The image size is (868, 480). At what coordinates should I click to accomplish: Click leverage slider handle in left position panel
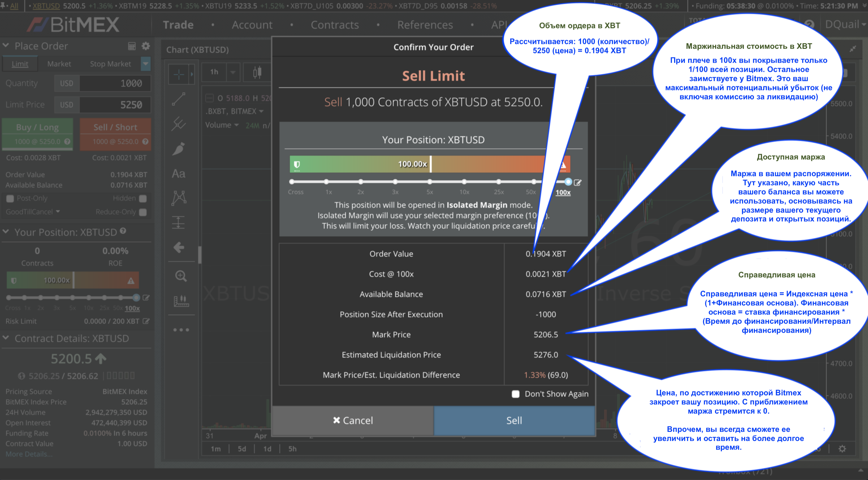pos(136,298)
